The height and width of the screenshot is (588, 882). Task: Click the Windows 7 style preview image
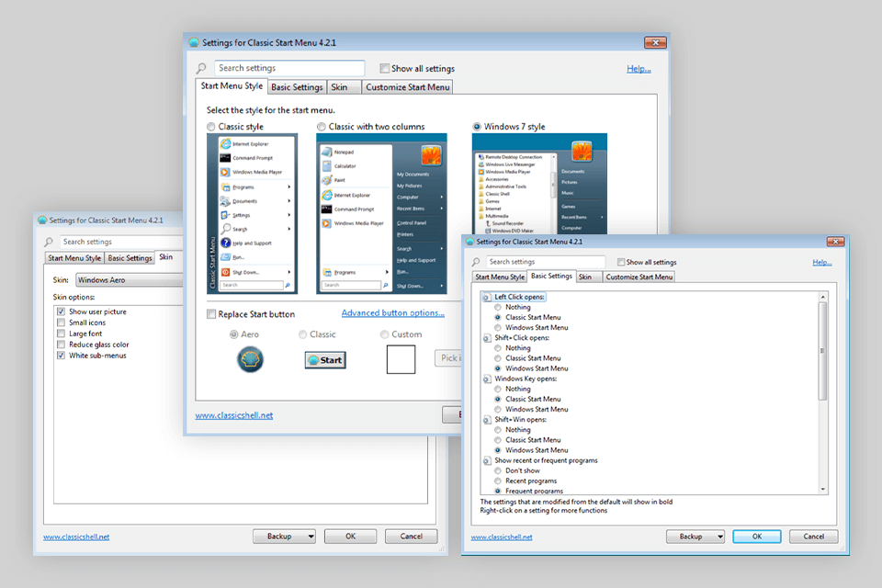(539, 184)
